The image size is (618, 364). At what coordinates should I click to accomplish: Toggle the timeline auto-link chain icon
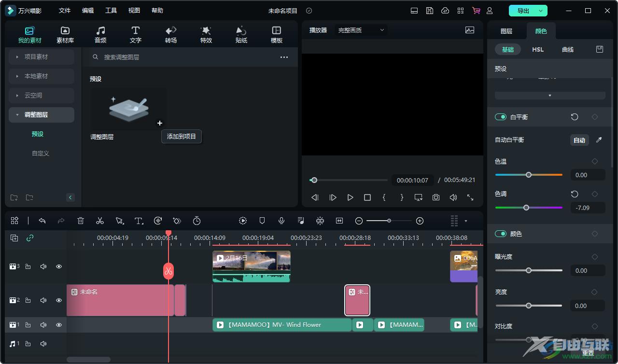30,238
